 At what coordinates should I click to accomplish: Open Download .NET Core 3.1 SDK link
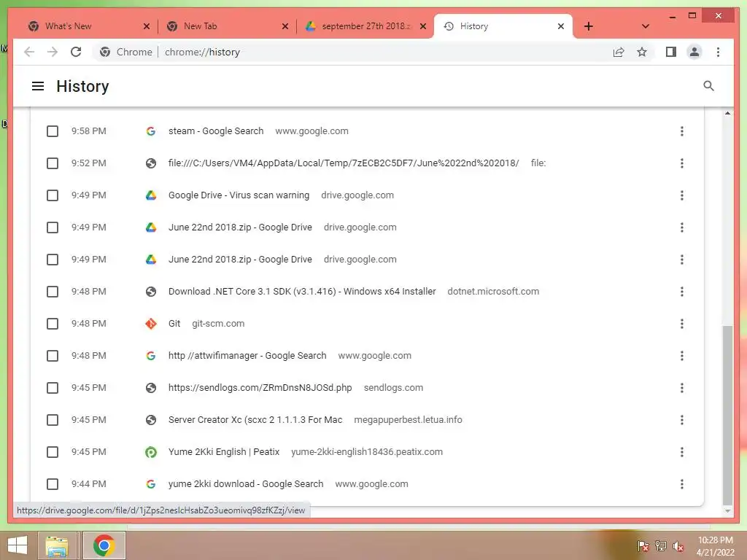tap(302, 292)
